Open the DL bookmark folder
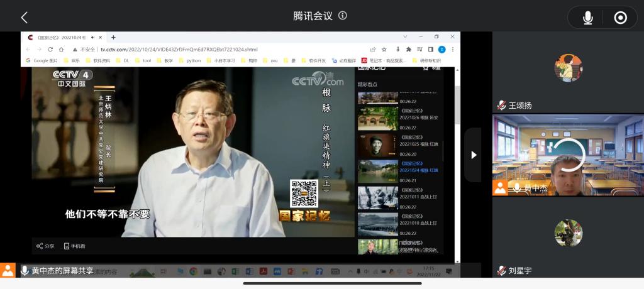644x289 pixels. coord(123,60)
